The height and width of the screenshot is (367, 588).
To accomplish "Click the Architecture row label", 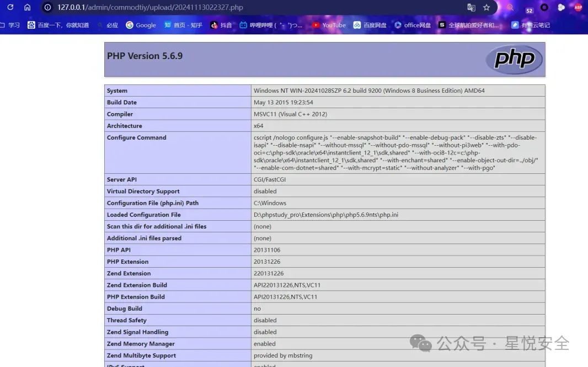I will click(125, 126).
